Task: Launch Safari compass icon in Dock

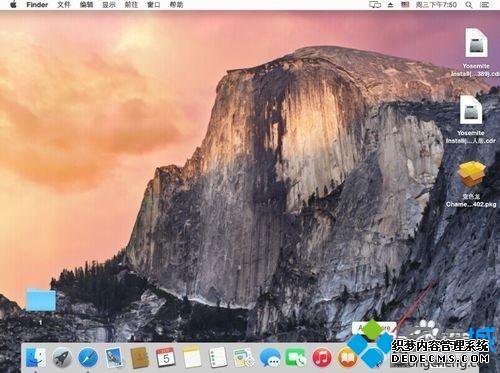Action: click(88, 358)
